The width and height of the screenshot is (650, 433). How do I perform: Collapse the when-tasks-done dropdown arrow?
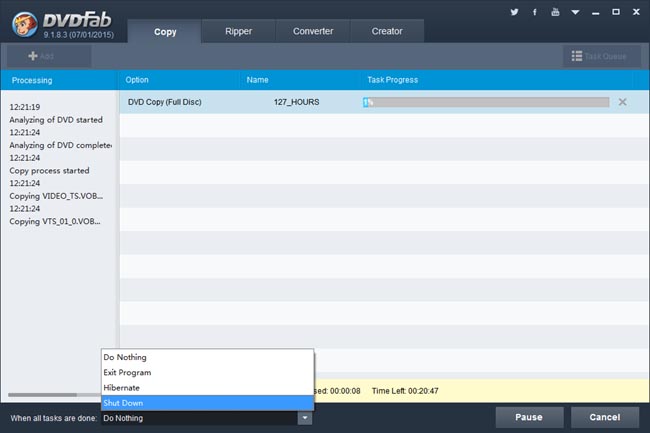(305, 418)
